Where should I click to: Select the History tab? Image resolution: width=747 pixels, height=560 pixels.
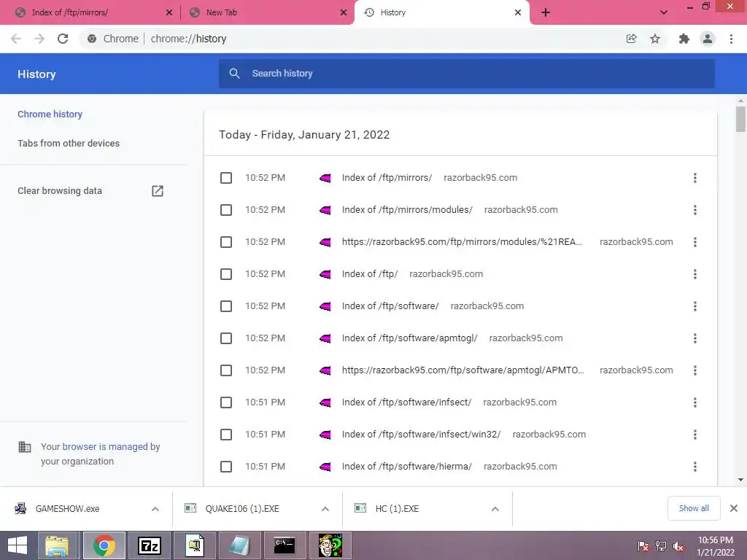(441, 13)
